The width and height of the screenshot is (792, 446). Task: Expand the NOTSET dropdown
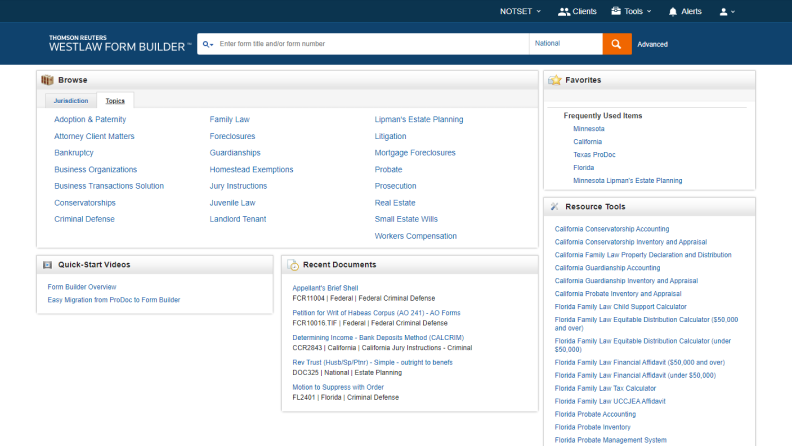[x=520, y=11]
